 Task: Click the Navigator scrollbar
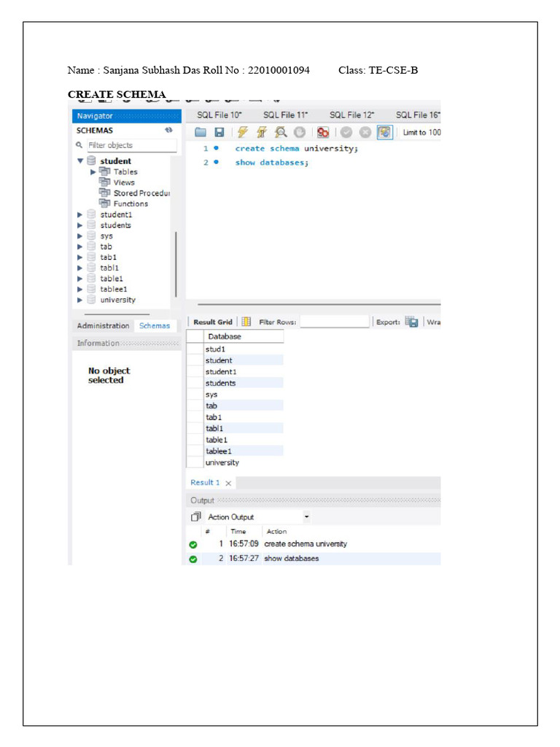[176, 264]
